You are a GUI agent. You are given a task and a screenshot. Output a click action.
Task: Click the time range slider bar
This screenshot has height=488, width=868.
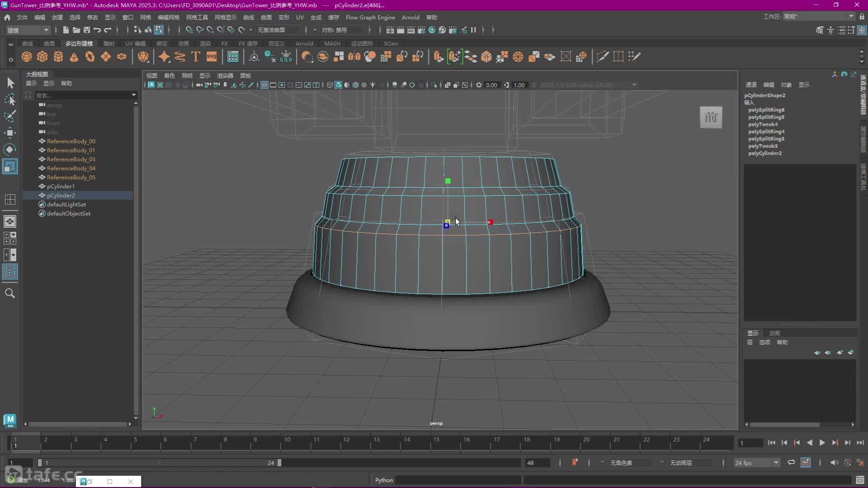159,463
